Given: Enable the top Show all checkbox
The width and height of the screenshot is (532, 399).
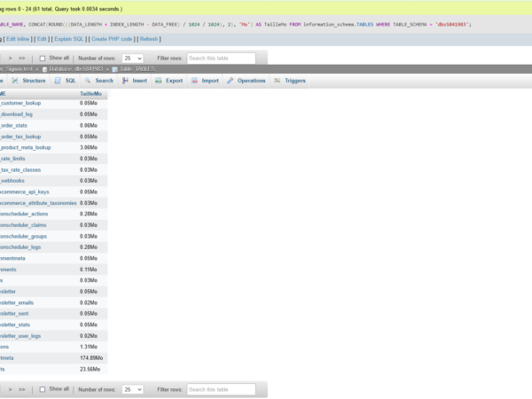Looking at the screenshot, I should (42, 58).
